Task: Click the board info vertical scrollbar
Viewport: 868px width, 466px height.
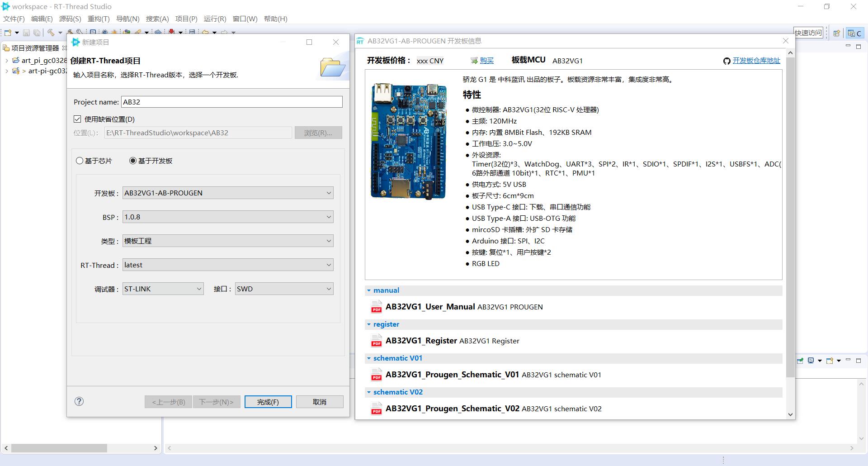Action: 790,217
